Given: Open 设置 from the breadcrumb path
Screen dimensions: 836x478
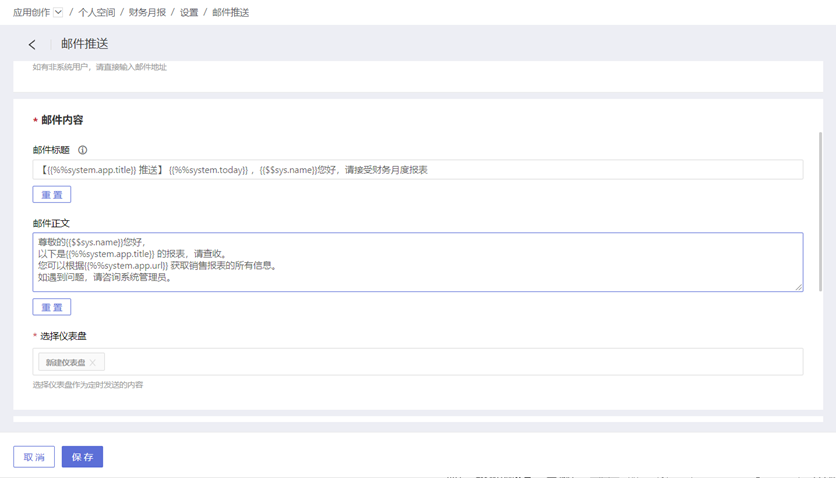Looking at the screenshot, I should click(x=189, y=12).
